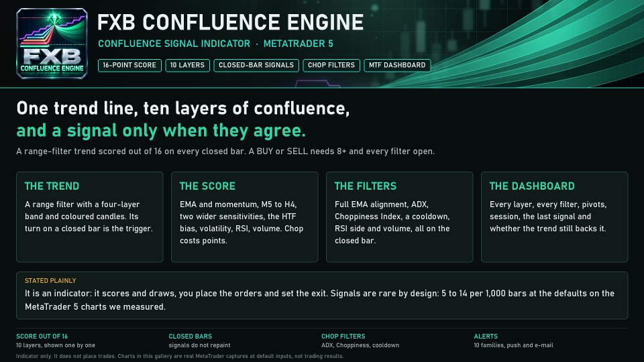The image size is (644, 362).
Task: Click the ALERTS footer label
Action: click(486, 336)
